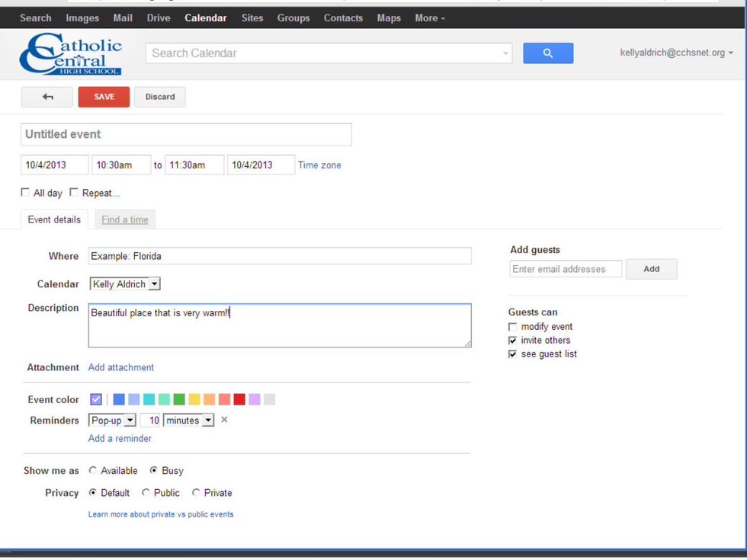Viewport: 747px width, 560px height.
Task: Enable the All day checkbox
Action: [x=26, y=193]
